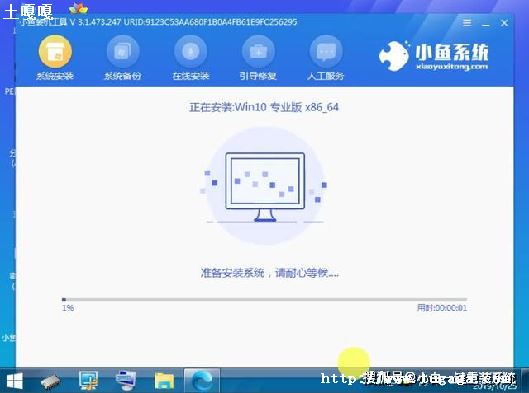Screen dimensions: 529x393
Task: Open the network monitor taskbar icon
Action: [x=88, y=381]
